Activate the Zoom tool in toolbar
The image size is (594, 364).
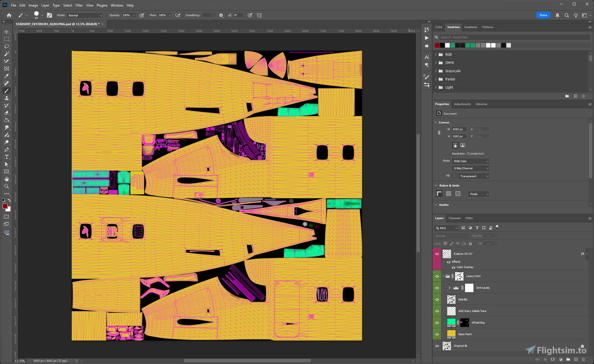6,186
